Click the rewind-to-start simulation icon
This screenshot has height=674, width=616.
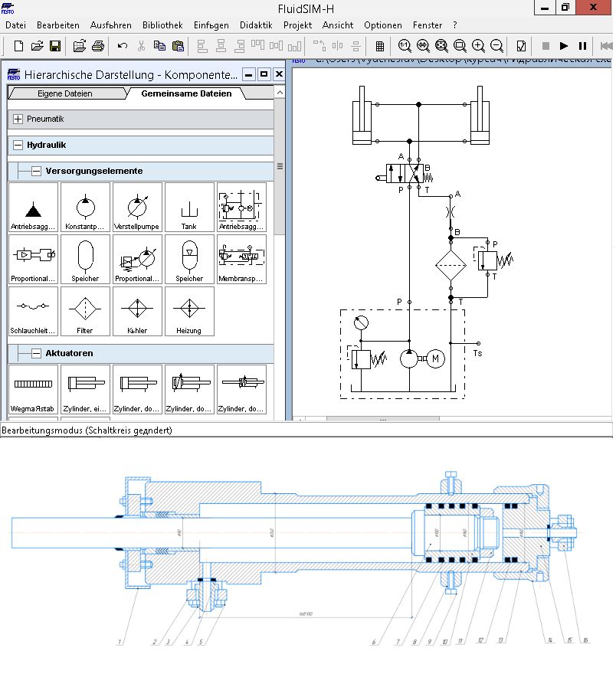click(607, 45)
